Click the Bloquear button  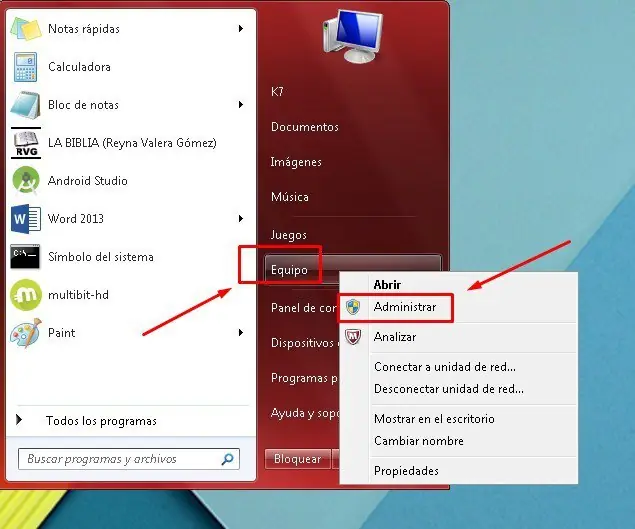tap(298, 459)
